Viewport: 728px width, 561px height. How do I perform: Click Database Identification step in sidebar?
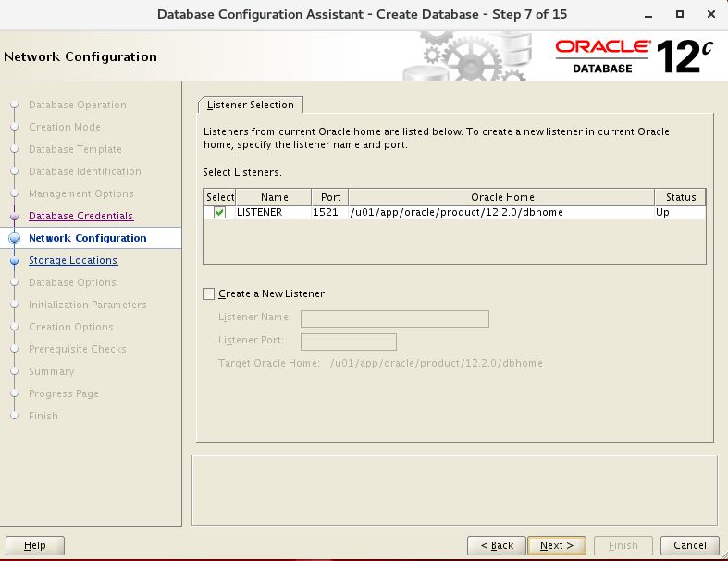pyautogui.click(x=85, y=171)
